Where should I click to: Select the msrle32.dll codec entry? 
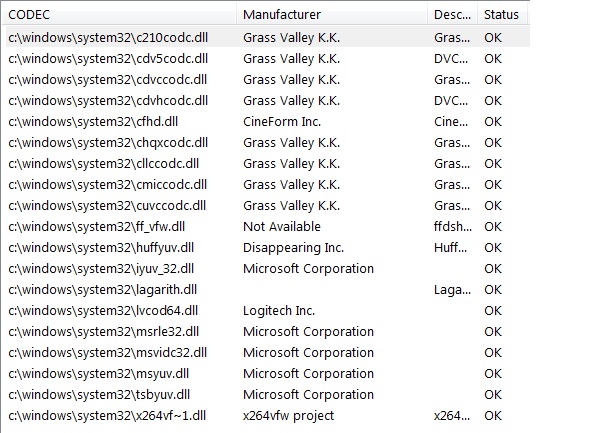click(x=104, y=331)
